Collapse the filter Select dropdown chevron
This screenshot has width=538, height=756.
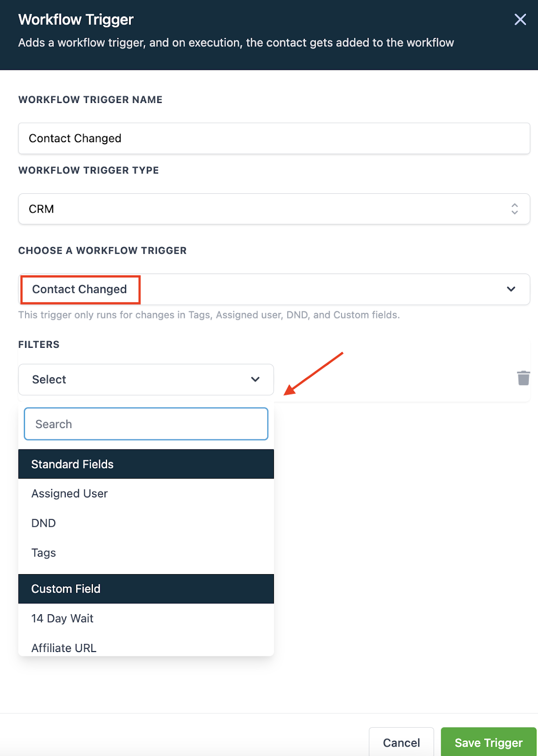255,379
